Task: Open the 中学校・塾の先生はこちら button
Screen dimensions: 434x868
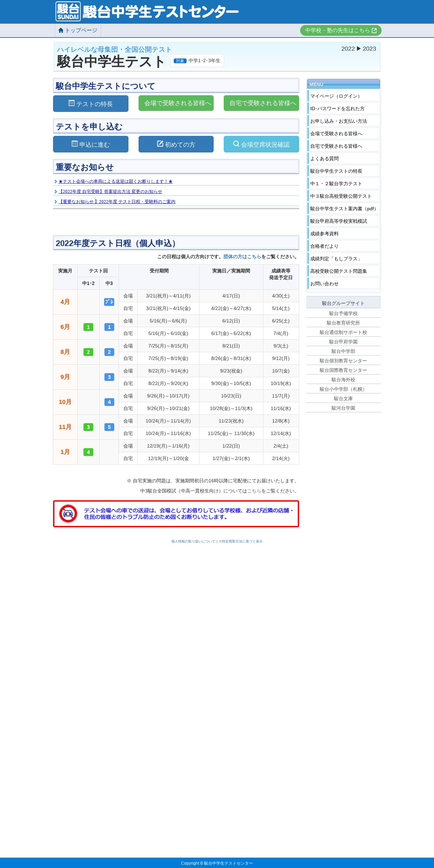Action: click(341, 30)
